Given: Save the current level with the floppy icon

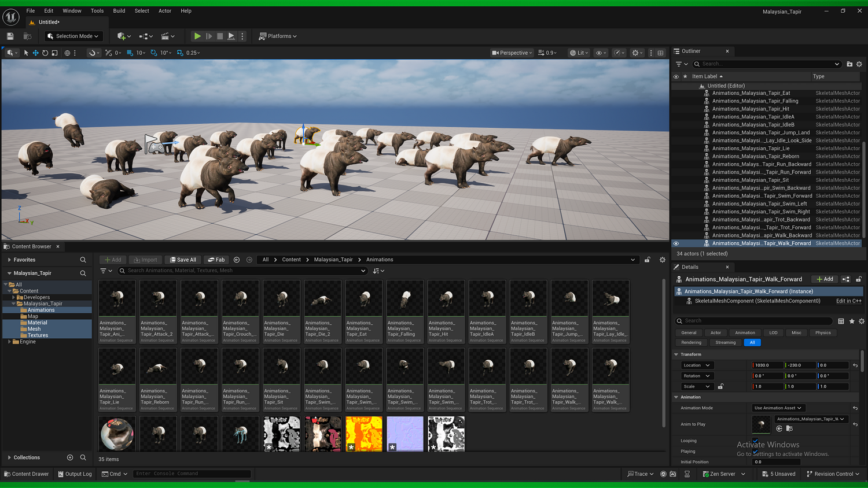Looking at the screenshot, I should [10, 36].
